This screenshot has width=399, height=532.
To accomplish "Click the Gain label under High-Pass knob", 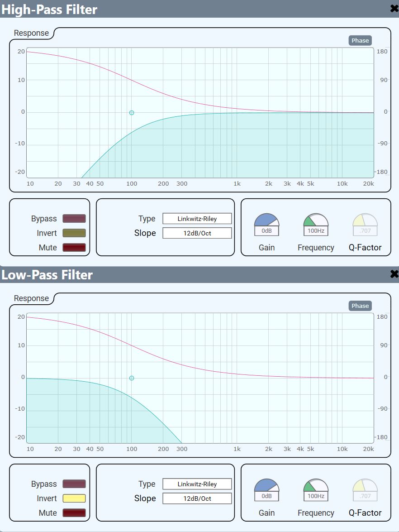I will tap(267, 248).
